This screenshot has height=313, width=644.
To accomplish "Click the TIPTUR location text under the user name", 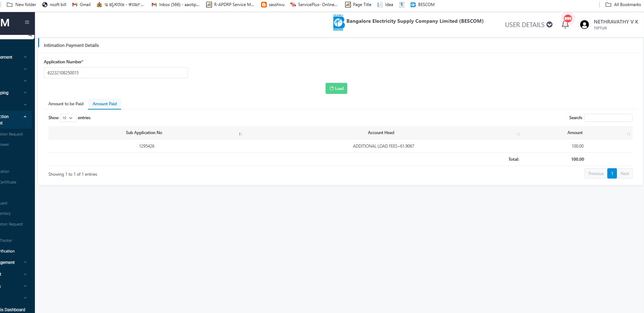I will tap(600, 28).
